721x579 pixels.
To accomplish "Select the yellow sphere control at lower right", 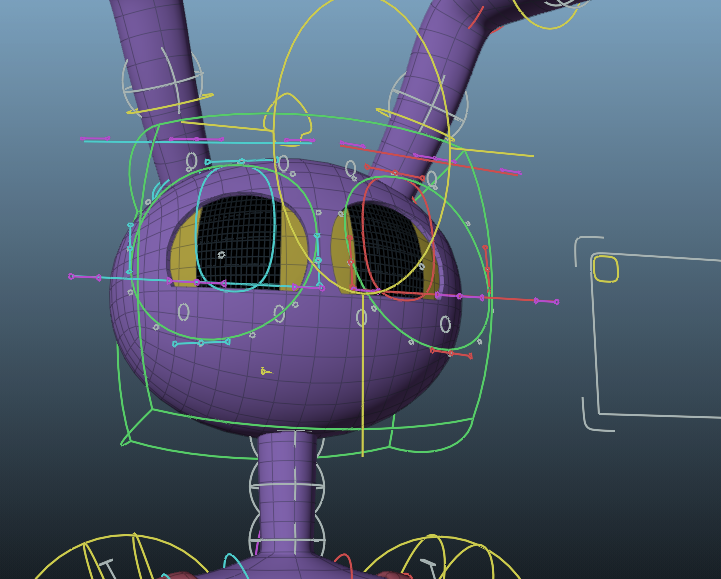I will (441, 557).
